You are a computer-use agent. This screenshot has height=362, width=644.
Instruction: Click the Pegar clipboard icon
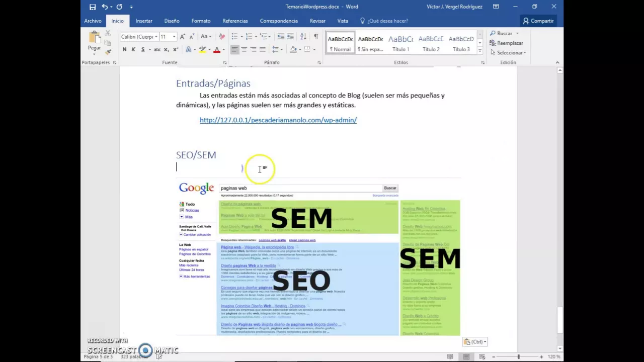coord(94,37)
